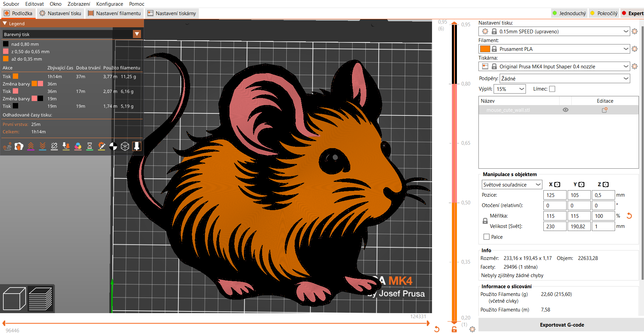Open printer settings gear next to MK4 preset
Image resolution: width=644 pixels, height=333 pixels.
(635, 66)
